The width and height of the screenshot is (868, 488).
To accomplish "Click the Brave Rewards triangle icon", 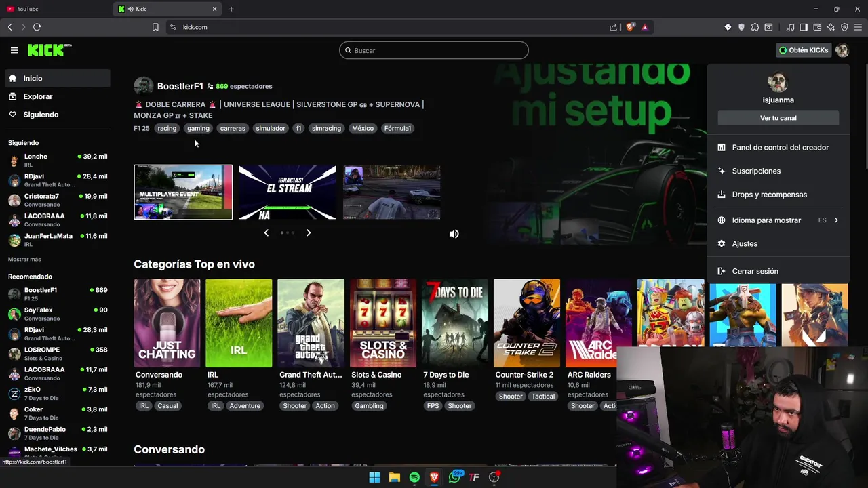I will 645,27.
